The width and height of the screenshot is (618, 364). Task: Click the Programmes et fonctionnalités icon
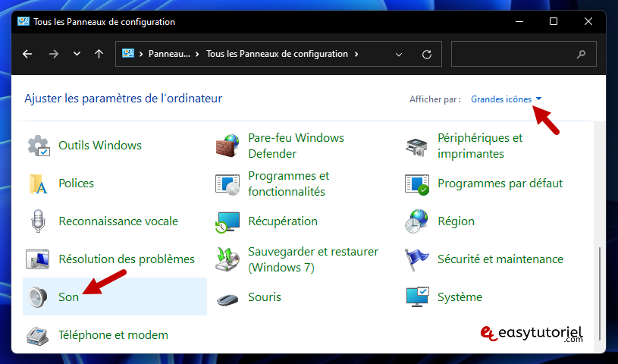(x=227, y=184)
